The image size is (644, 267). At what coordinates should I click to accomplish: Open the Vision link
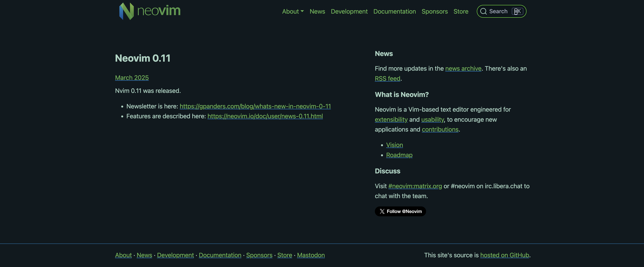click(x=394, y=145)
